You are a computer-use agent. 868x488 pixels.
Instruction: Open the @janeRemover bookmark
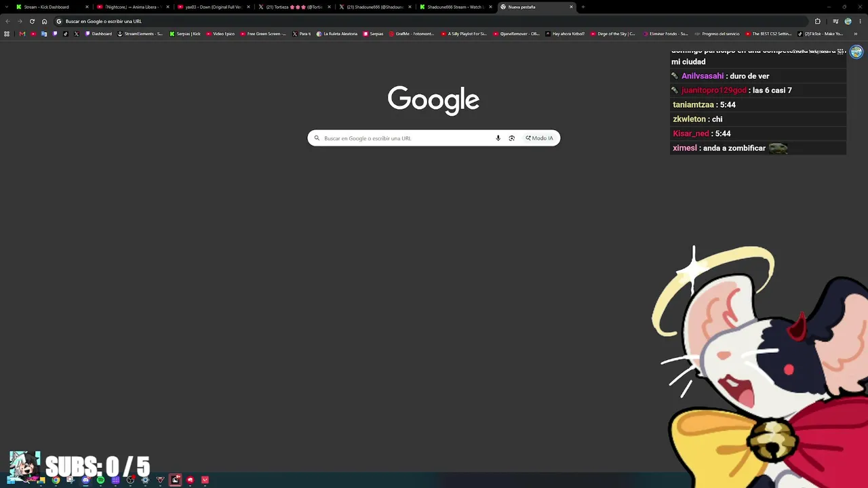[x=517, y=34]
